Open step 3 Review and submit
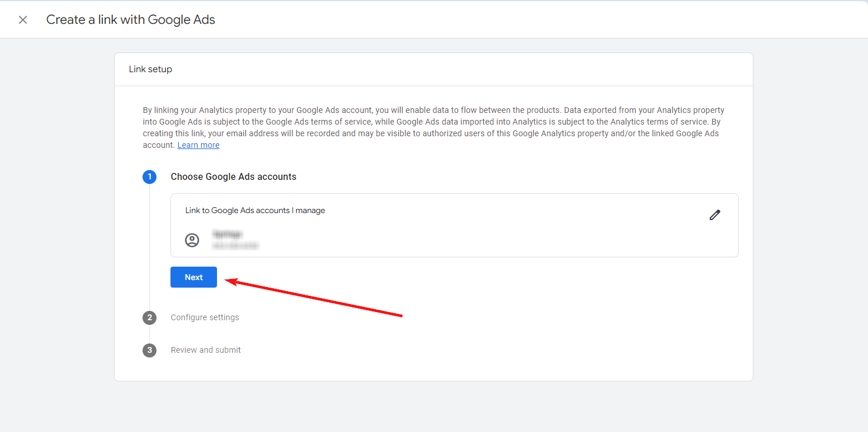 point(205,350)
